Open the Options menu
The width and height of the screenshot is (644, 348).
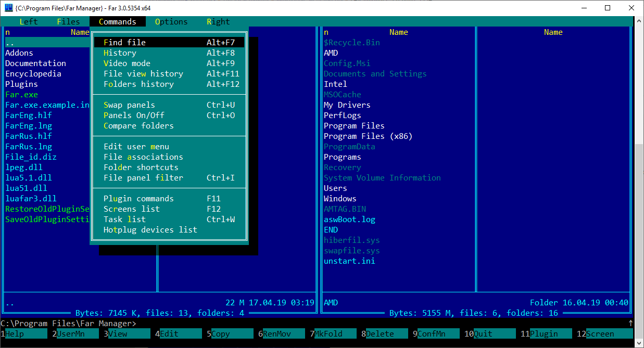171,22
